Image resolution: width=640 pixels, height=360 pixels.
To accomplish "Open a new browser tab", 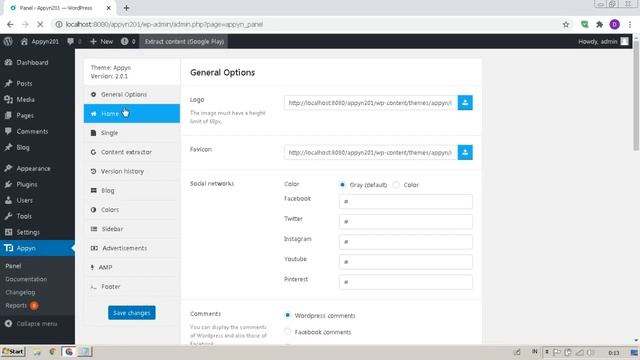I will coord(126,8).
